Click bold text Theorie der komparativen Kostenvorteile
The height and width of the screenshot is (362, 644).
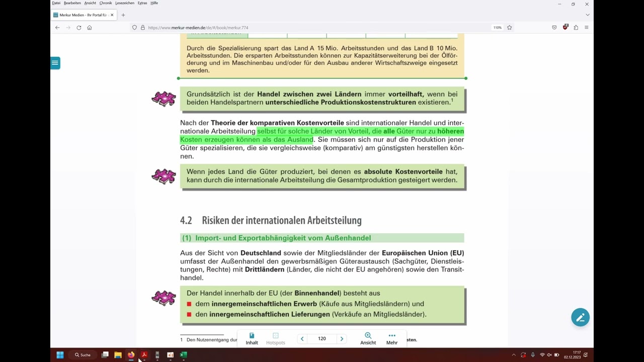click(x=277, y=123)
